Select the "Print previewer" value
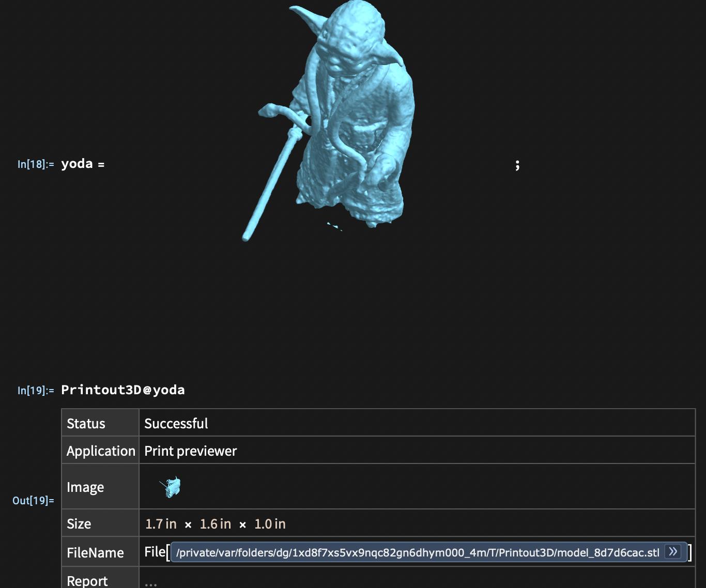The height and width of the screenshot is (588, 706). tap(191, 451)
